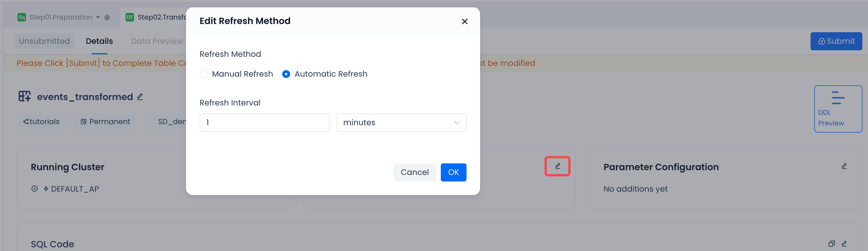Viewport: 868px width, 251px height.
Task: Click the table icon beside events_transformed
Action: coord(25,96)
